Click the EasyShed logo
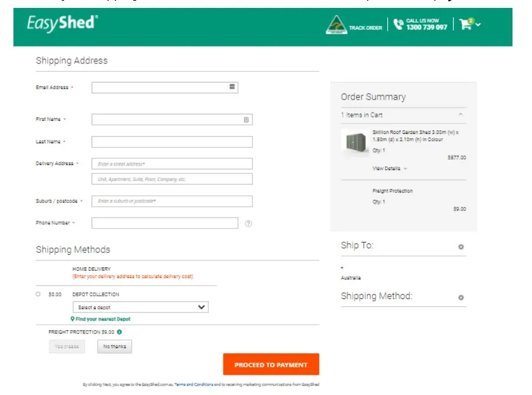Image resolution: width=532 pixels, height=395 pixels. (62, 24)
